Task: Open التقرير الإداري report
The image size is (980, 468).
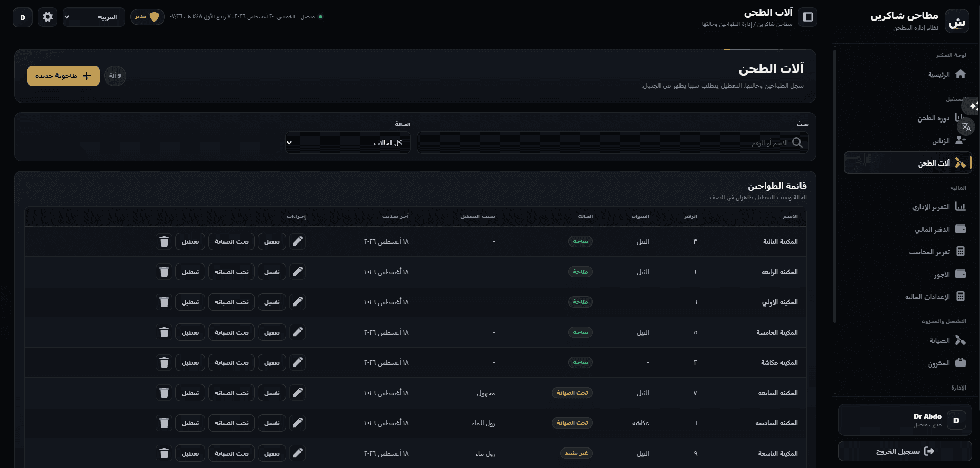Action: pyautogui.click(x=908, y=207)
